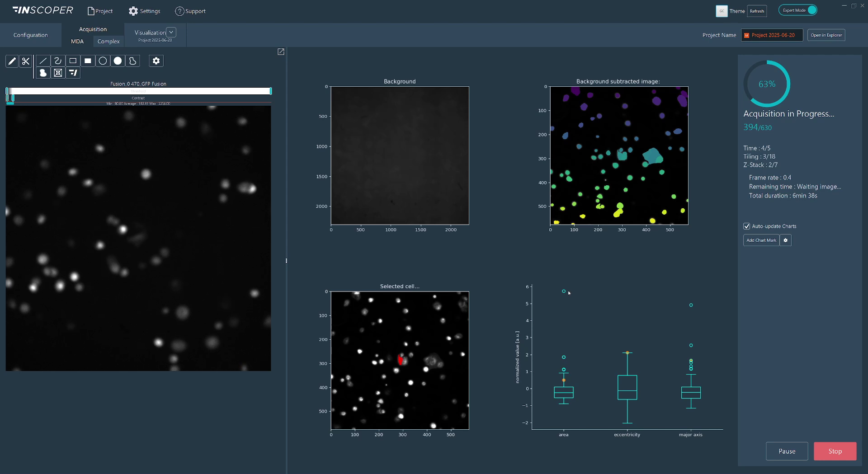Select the filled rectangle ROI tool

point(88,61)
